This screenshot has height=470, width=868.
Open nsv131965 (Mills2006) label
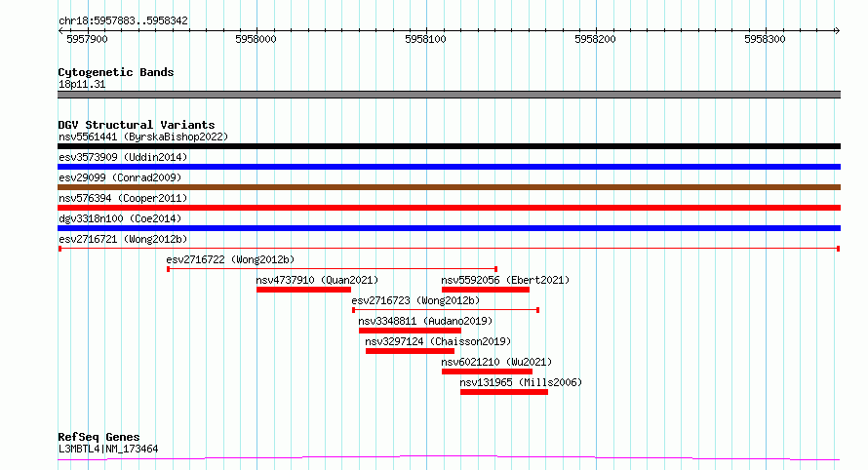(x=521, y=382)
